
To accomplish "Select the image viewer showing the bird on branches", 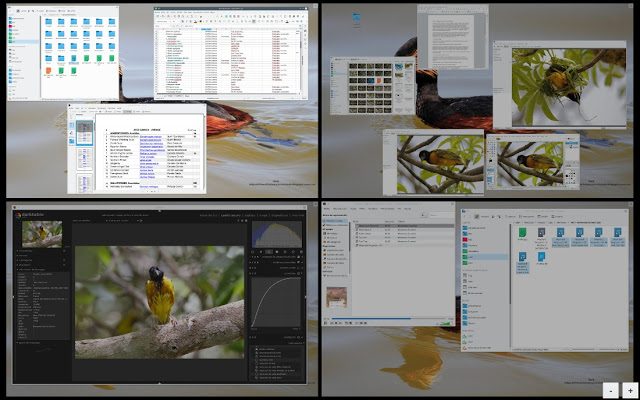I will [x=433, y=162].
